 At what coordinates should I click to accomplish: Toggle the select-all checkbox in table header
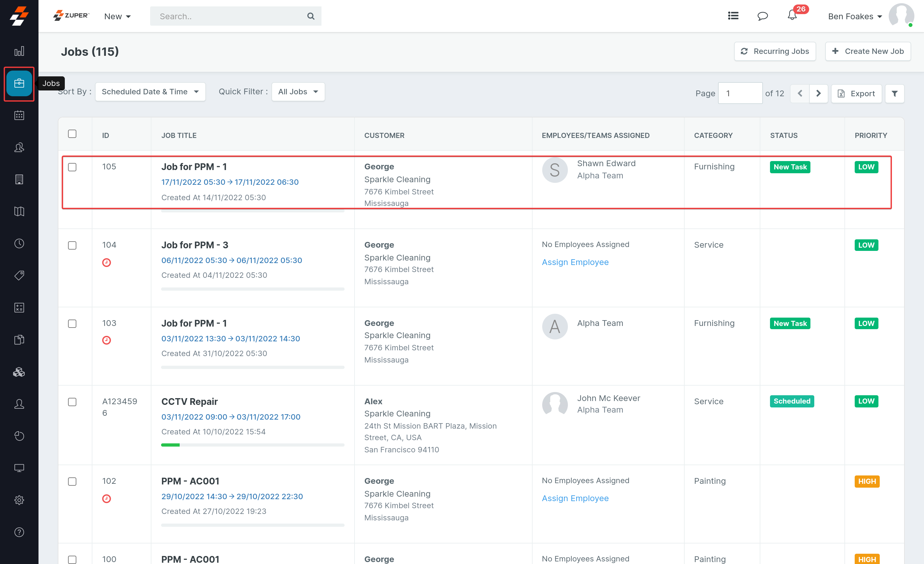(72, 134)
